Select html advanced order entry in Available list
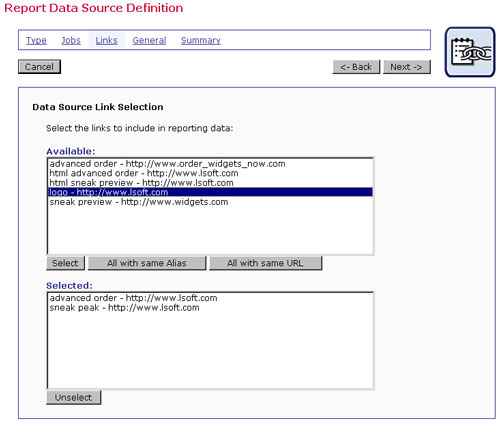This screenshot has height=422, width=500. coord(210,173)
